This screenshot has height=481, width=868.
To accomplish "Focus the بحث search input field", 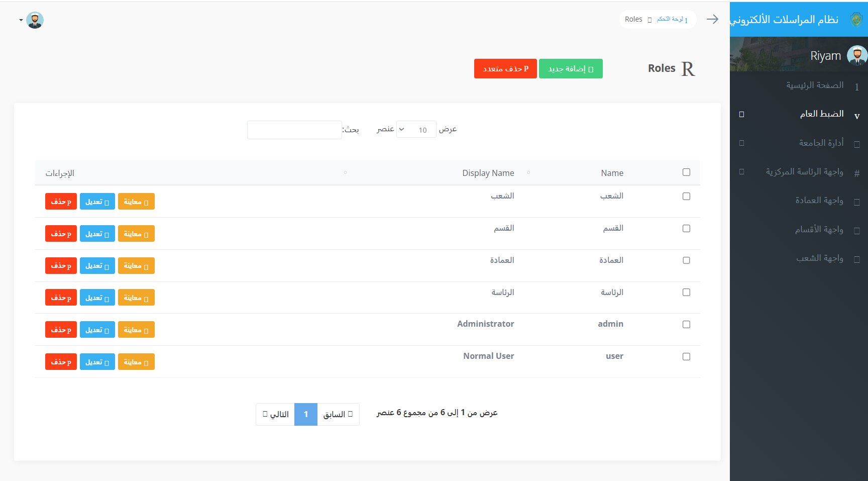I will [294, 130].
